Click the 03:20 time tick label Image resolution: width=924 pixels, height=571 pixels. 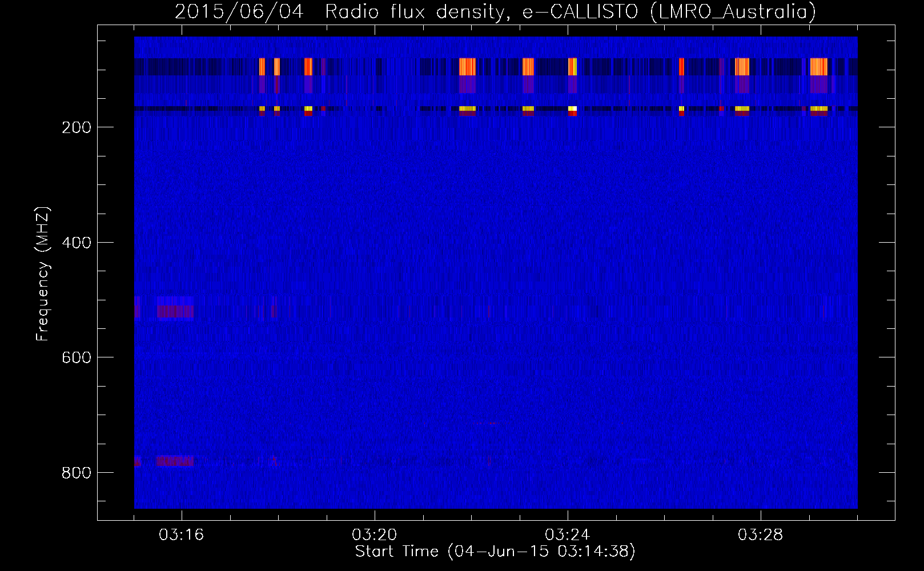click(375, 535)
